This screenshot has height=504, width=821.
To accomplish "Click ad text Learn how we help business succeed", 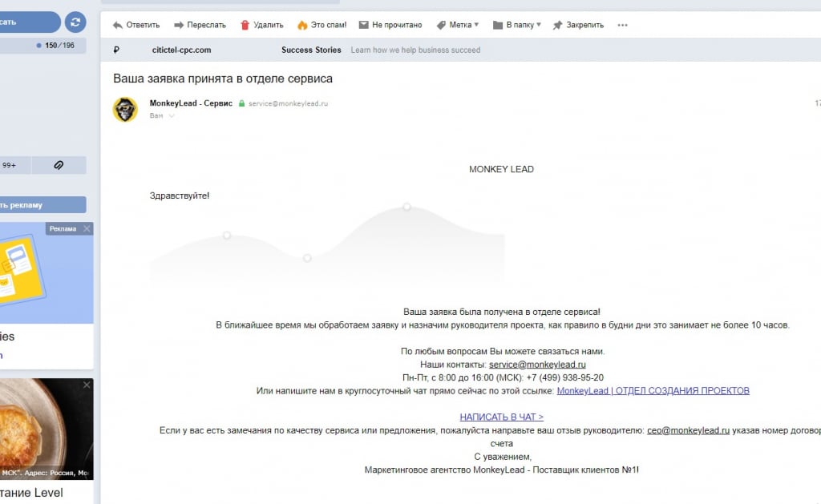I will click(415, 50).
